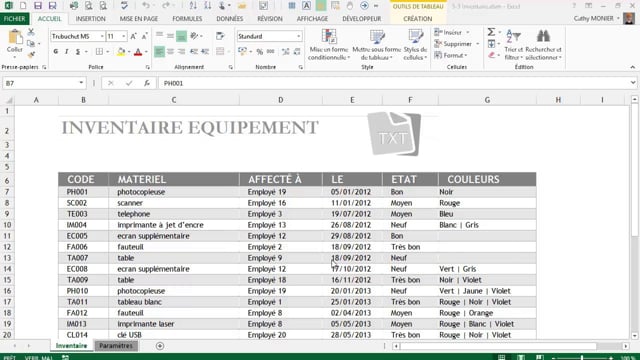640x360 pixels.
Task: Expand the Name Box dropdown arrow
Action: click(81, 83)
